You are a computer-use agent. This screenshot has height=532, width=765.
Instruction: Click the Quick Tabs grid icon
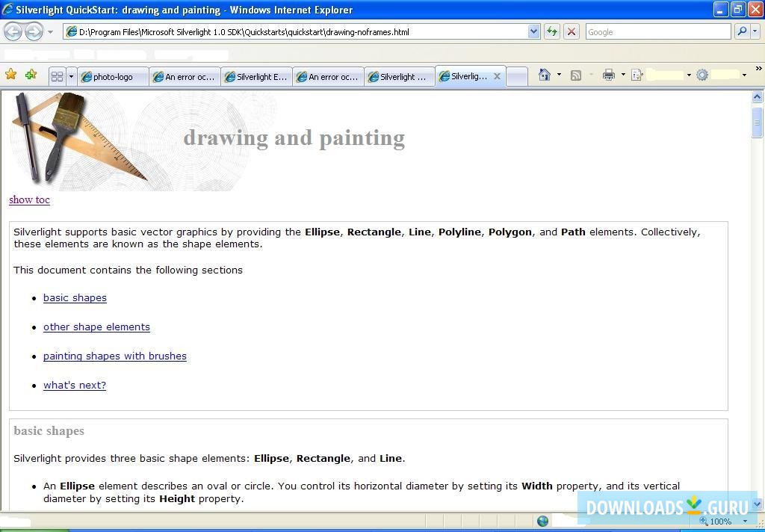[x=57, y=77]
